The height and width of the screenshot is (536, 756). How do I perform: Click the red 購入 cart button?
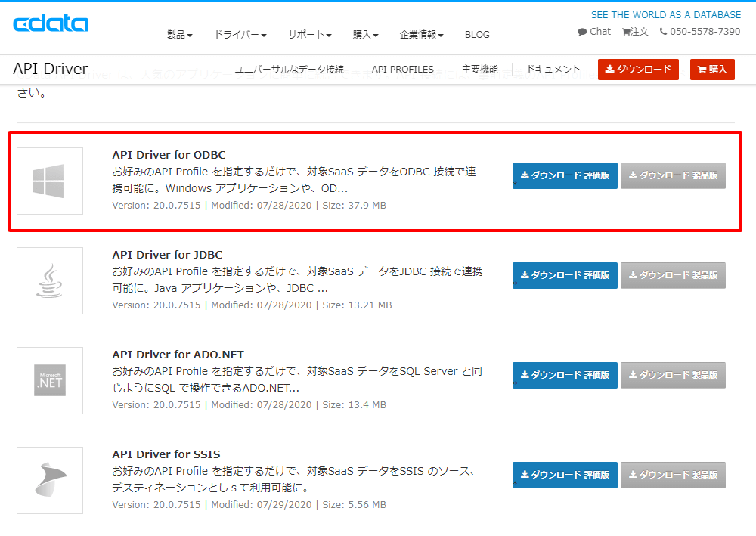(712, 70)
